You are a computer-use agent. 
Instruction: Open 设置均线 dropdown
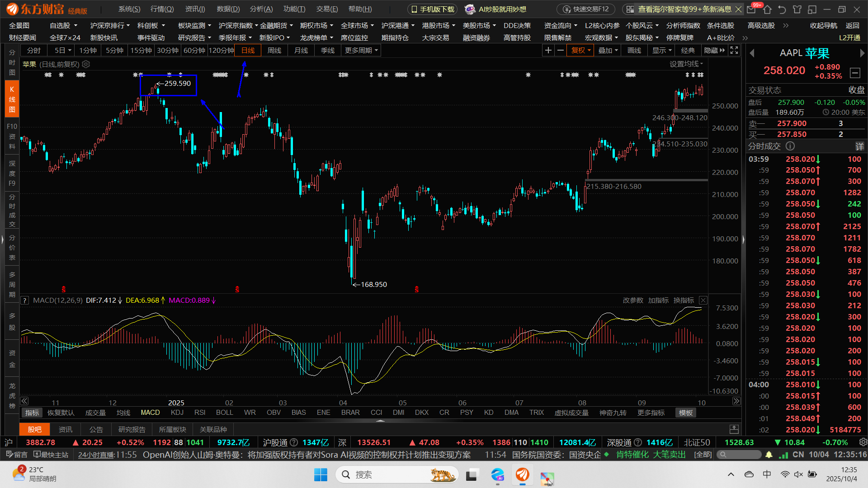686,64
